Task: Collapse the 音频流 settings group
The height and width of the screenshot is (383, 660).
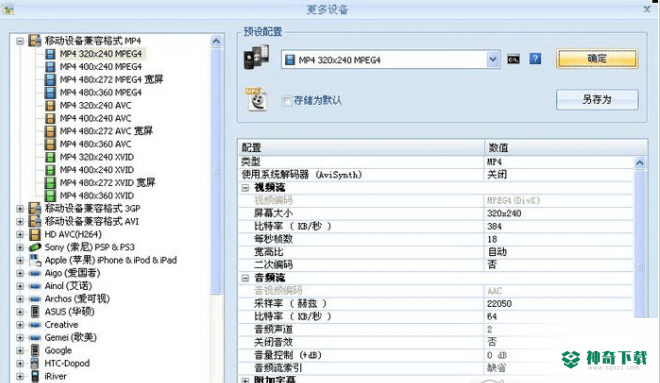Action: coord(245,278)
